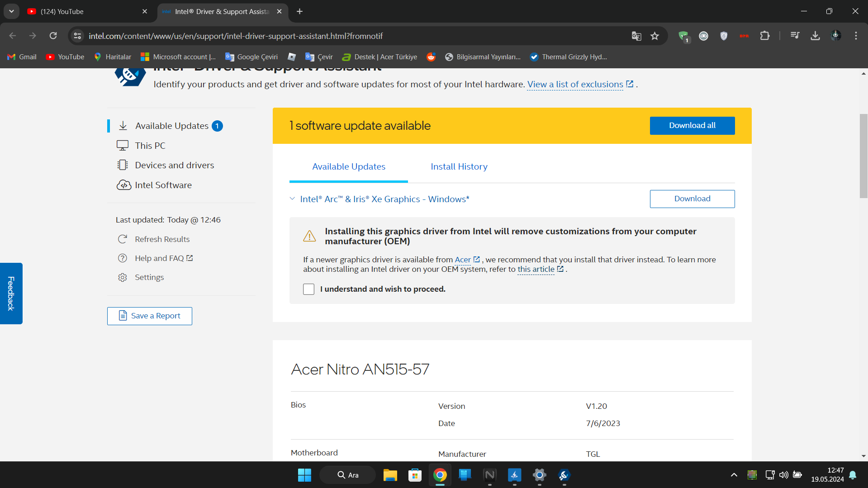Switch to the Install History tab
Image resolution: width=868 pixels, height=488 pixels.
[x=459, y=166]
